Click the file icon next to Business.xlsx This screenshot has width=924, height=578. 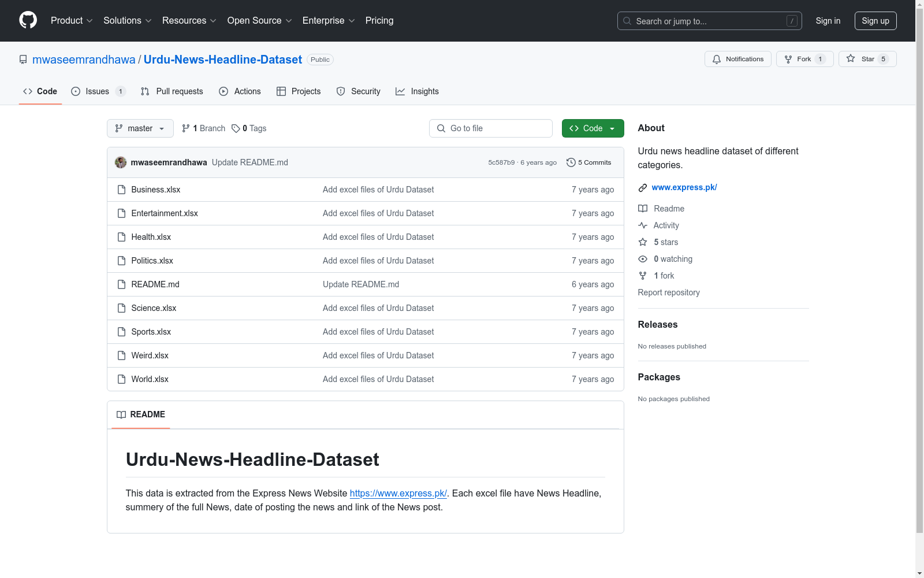pos(121,190)
